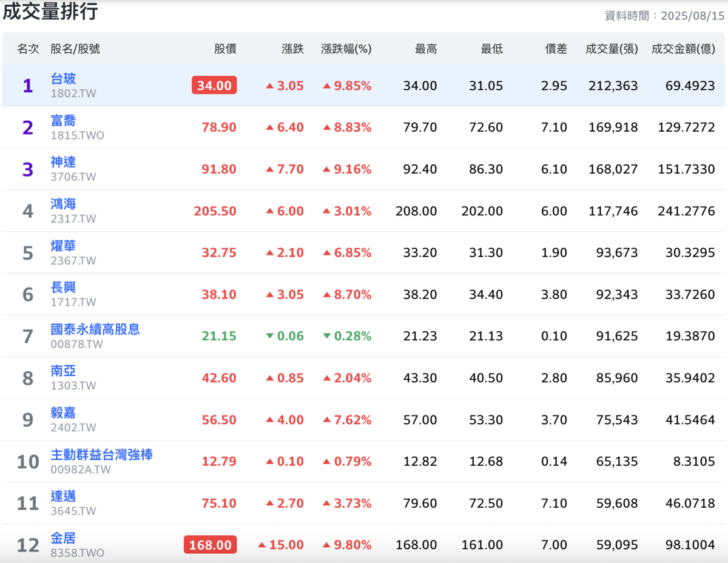Open the 主動群益台灣強棒 ETF link

point(101,454)
